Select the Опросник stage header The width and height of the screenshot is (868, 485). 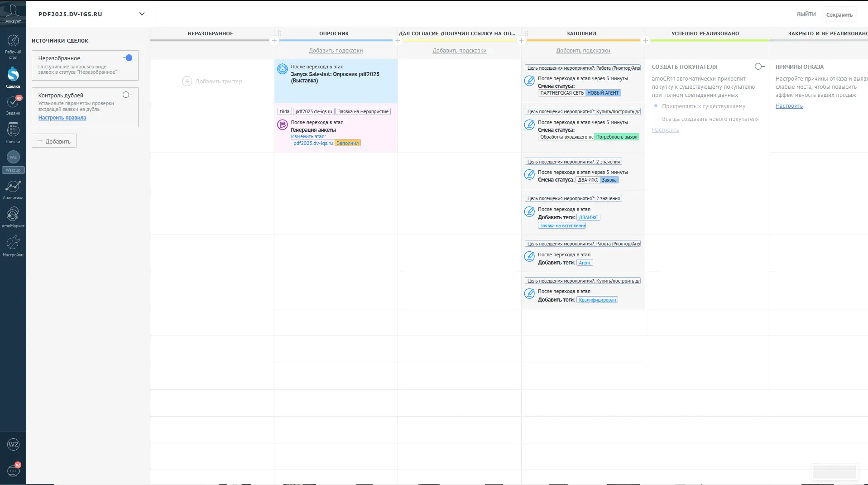click(x=334, y=34)
